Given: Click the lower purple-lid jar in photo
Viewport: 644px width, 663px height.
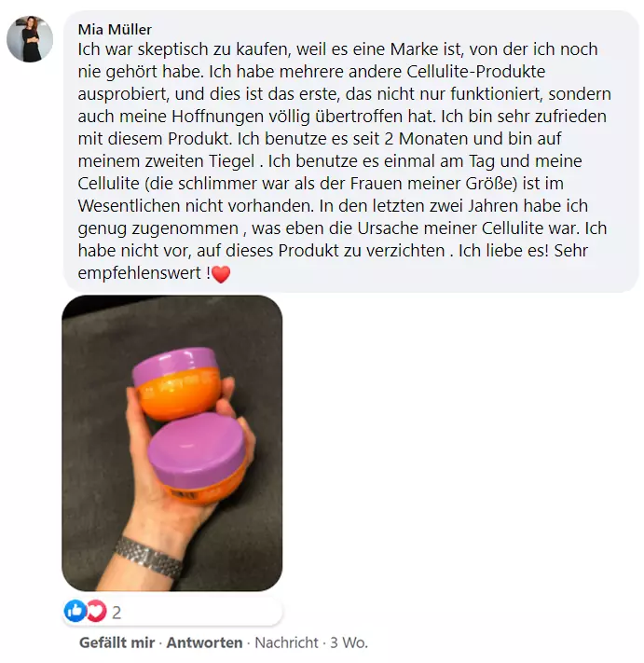Looking at the screenshot, I should point(198,459).
